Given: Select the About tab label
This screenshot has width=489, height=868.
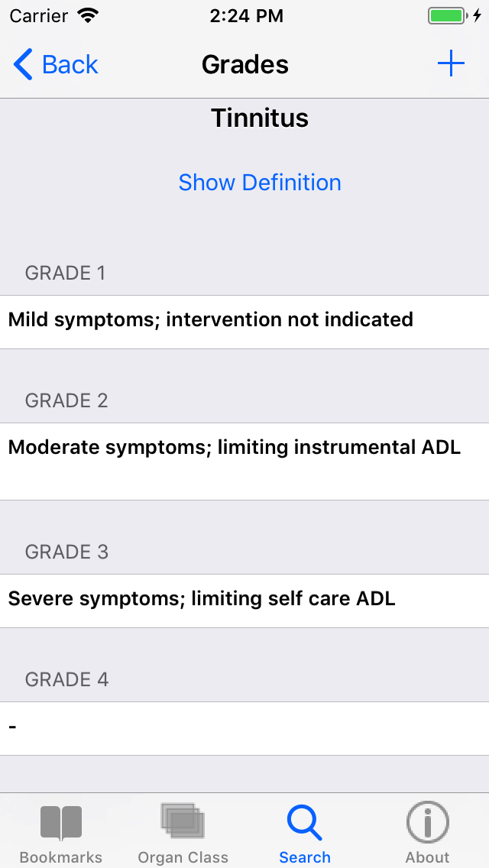Looking at the screenshot, I should (x=427, y=857).
